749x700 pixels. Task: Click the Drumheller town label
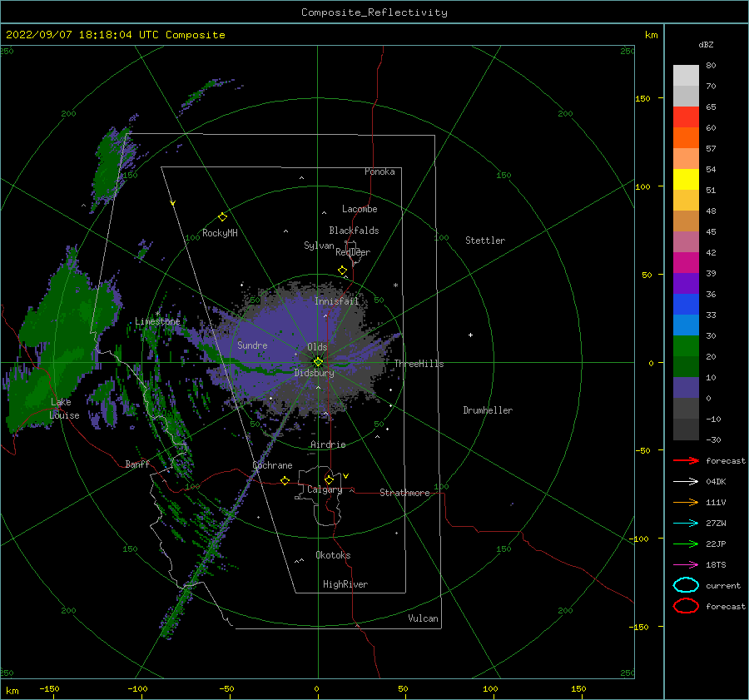(x=488, y=410)
